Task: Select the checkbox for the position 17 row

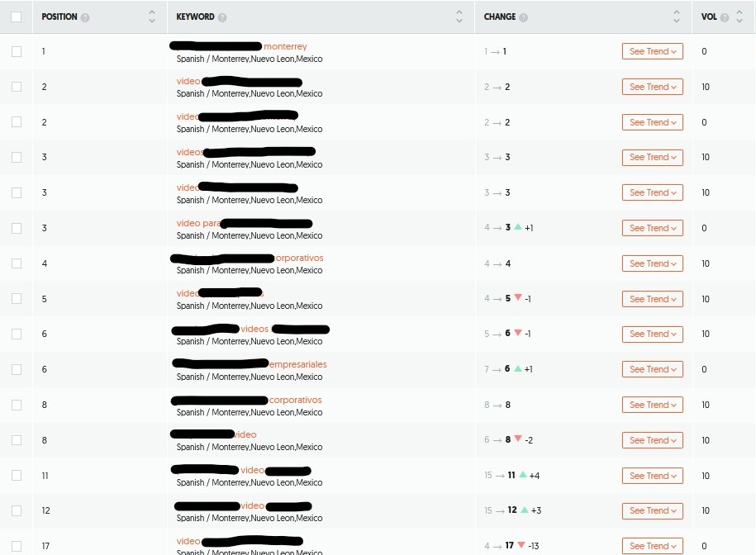Action: tap(17, 546)
